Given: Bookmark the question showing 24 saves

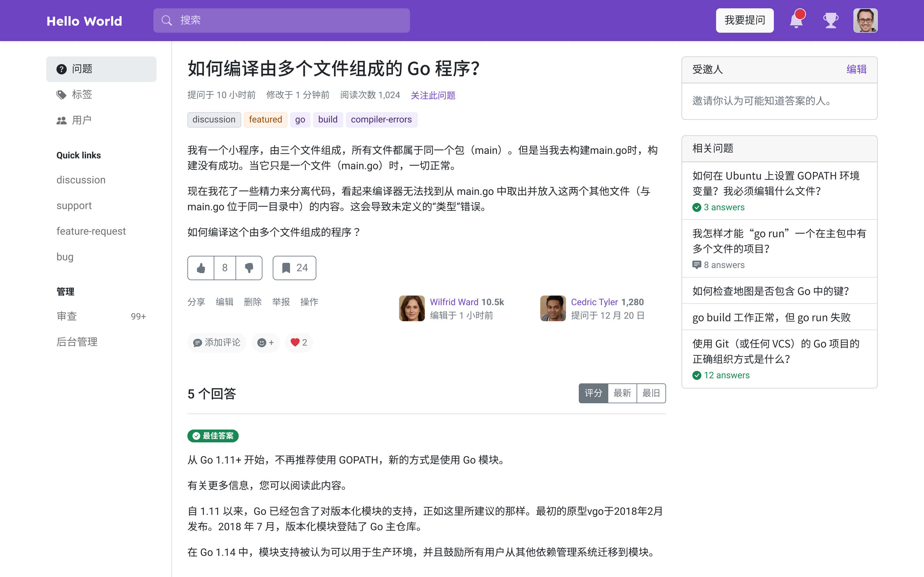Looking at the screenshot, I should tap(294, 268).
